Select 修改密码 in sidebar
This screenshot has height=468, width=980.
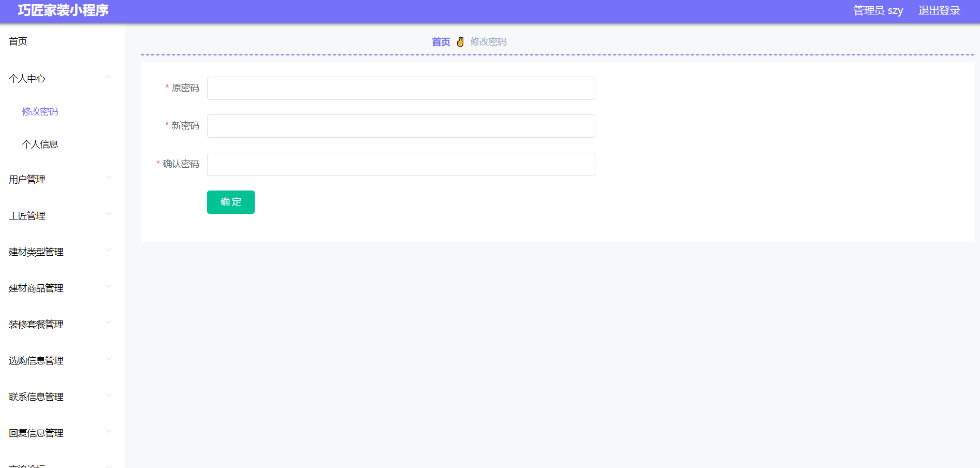40,112
